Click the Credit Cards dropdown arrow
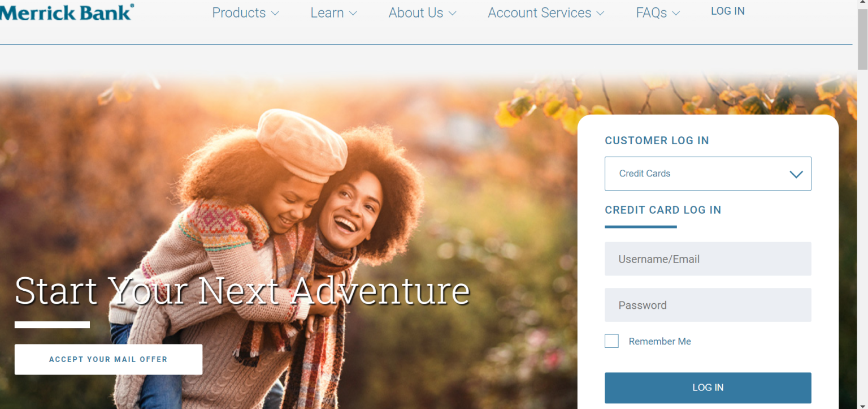This screenshot has height=409, width=868. click(796, 174)
